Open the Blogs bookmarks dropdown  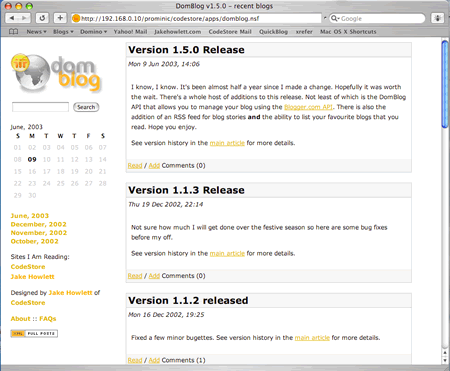(63, 32)
